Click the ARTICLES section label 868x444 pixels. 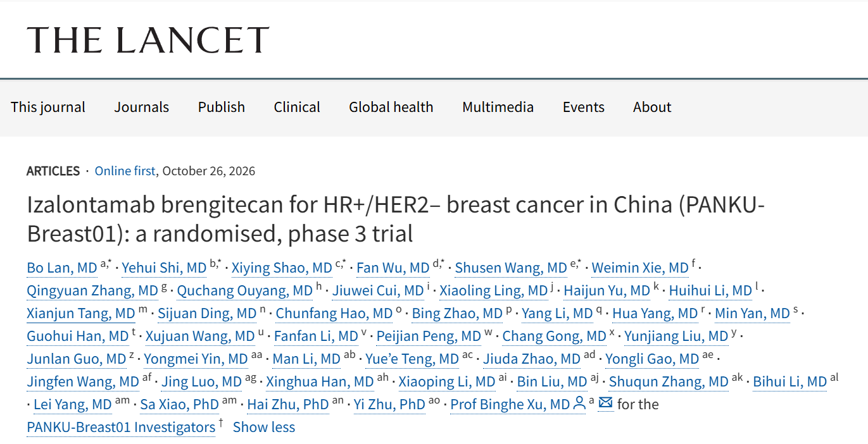(x=53, y=171)
